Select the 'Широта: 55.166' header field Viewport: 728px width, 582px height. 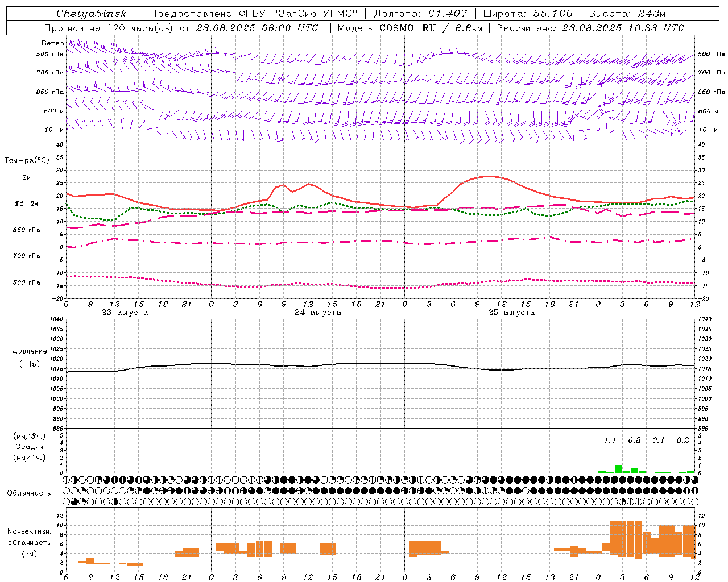528,14
